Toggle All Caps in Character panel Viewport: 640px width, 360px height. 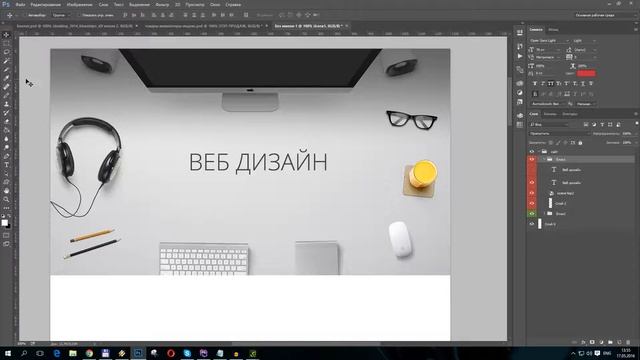point(551,83)
